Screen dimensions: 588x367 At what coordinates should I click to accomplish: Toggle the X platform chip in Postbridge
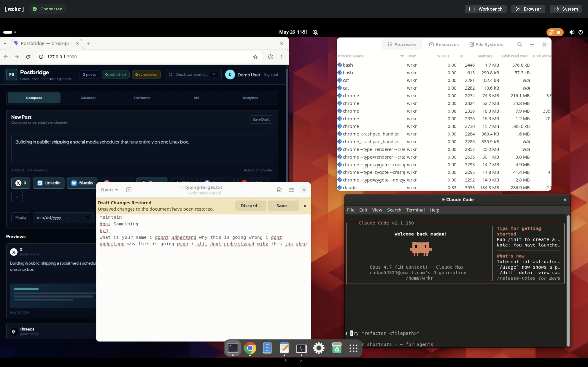(x=21, y=183)
